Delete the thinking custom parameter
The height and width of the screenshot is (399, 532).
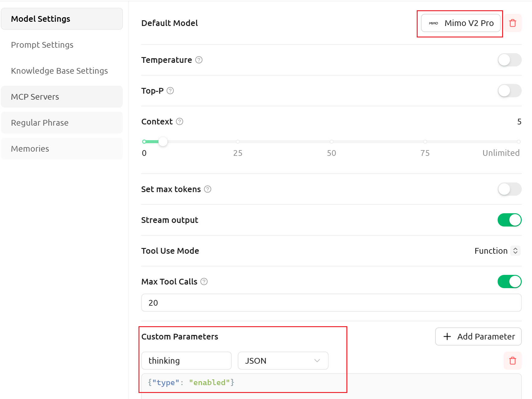[512, 361]
